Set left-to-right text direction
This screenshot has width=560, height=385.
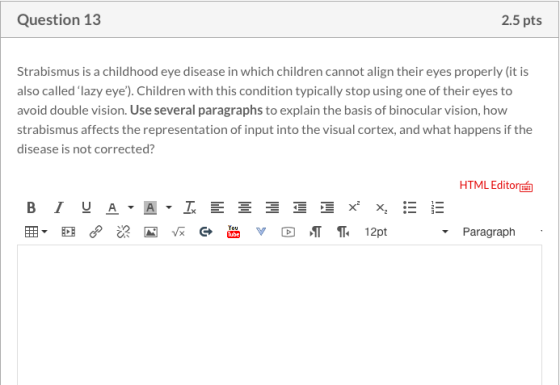tap(315, 232)
